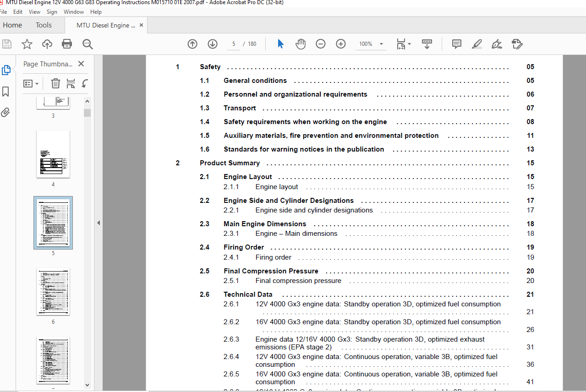Select page 3 thumbnail
The width and height of the screenshot is (586, 392).
[53, 103]
